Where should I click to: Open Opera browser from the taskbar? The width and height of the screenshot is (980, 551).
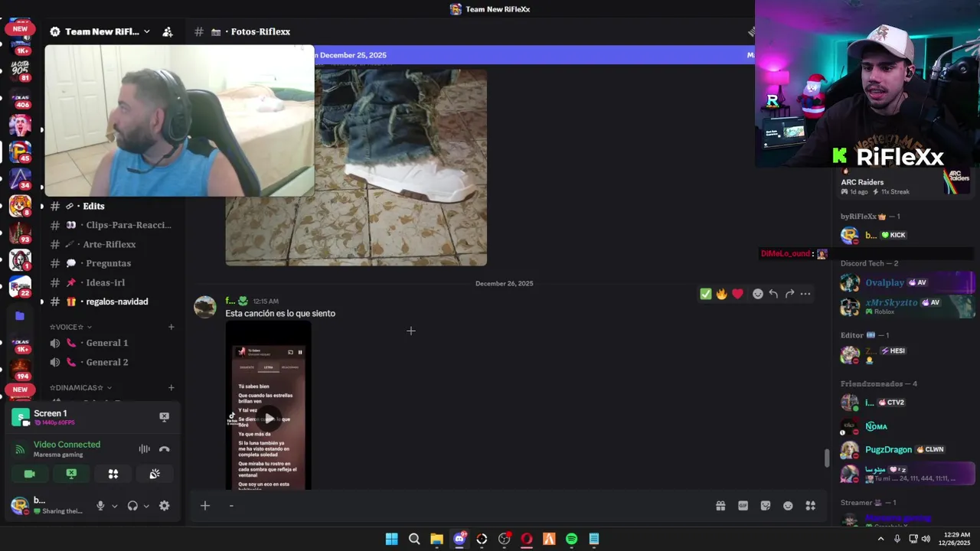527,539
